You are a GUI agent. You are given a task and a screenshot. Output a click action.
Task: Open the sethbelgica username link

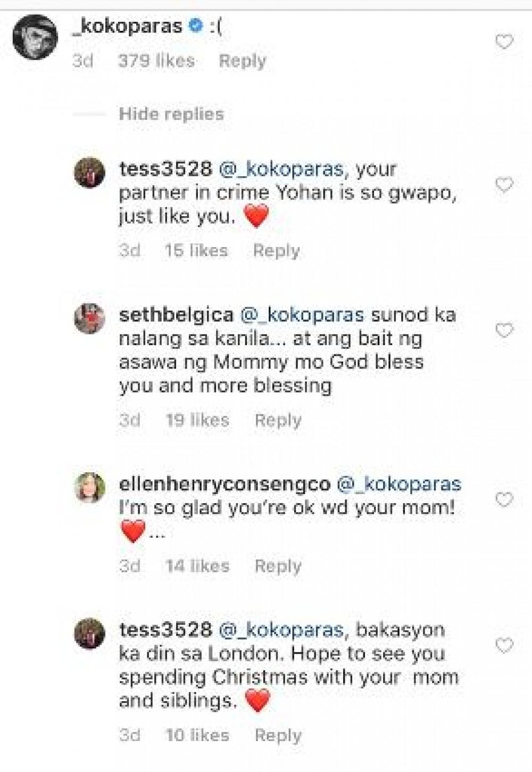tap(176, 315)
